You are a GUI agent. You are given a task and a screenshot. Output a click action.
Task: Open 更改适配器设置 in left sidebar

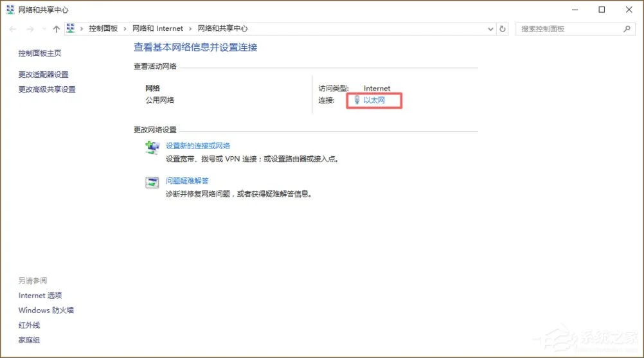[43, 75]
